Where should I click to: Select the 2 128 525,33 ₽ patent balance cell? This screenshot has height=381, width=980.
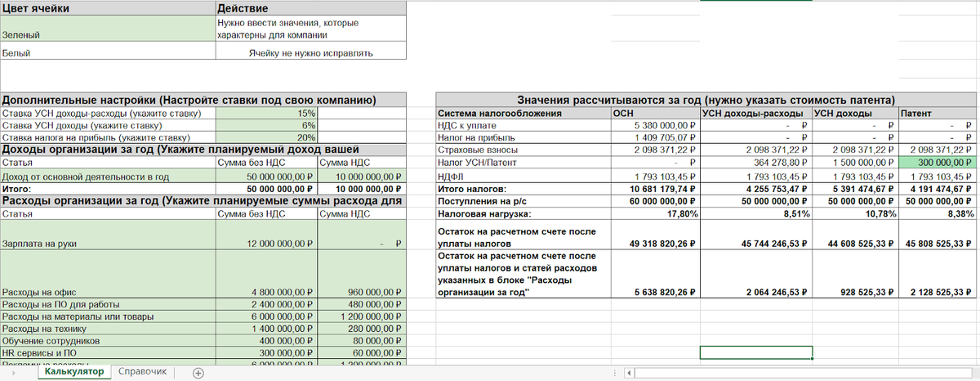click(938, 276)
